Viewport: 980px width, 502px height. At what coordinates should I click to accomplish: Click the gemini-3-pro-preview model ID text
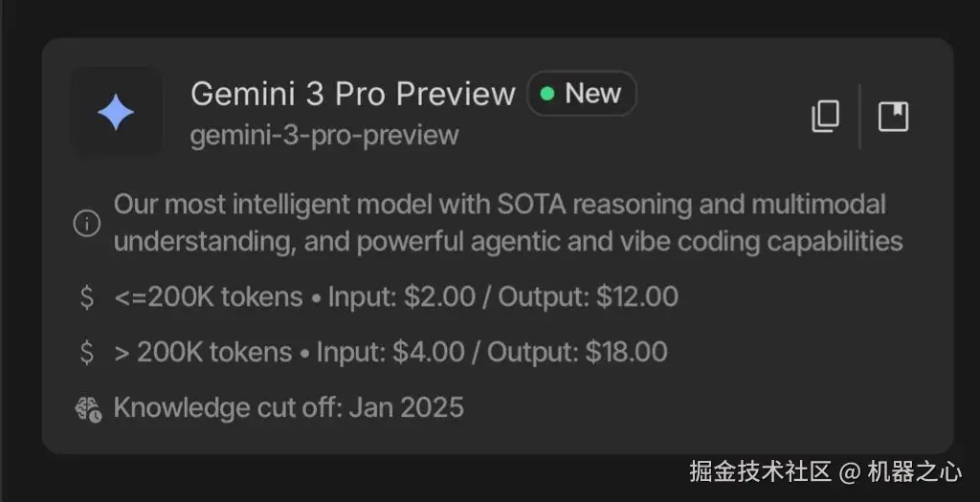click(324, 135)
